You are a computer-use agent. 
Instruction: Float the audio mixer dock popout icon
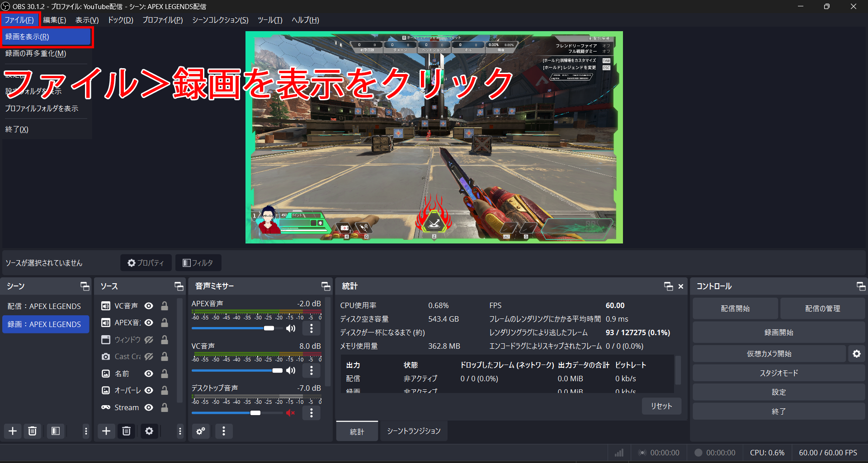(325, 286)
